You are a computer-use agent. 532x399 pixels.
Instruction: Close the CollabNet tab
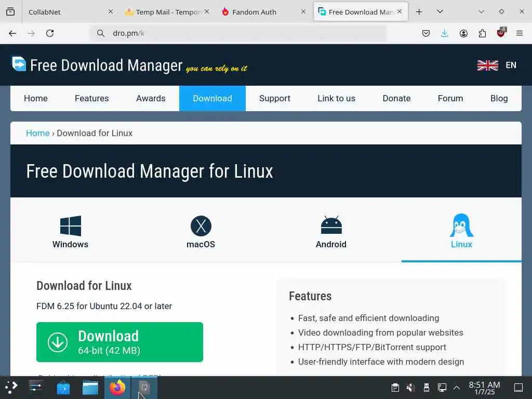(111, 11)
